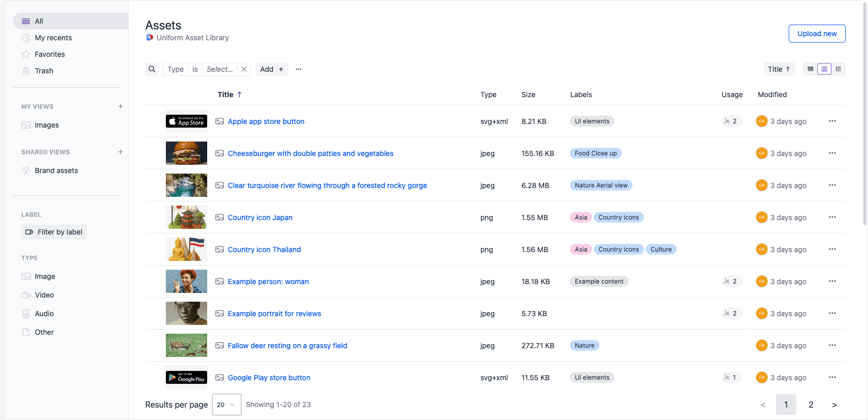Image resolution: width=868 pixels, height=420 pixels.
Task: Add a new My Views entry
Action: click(120, 106)
